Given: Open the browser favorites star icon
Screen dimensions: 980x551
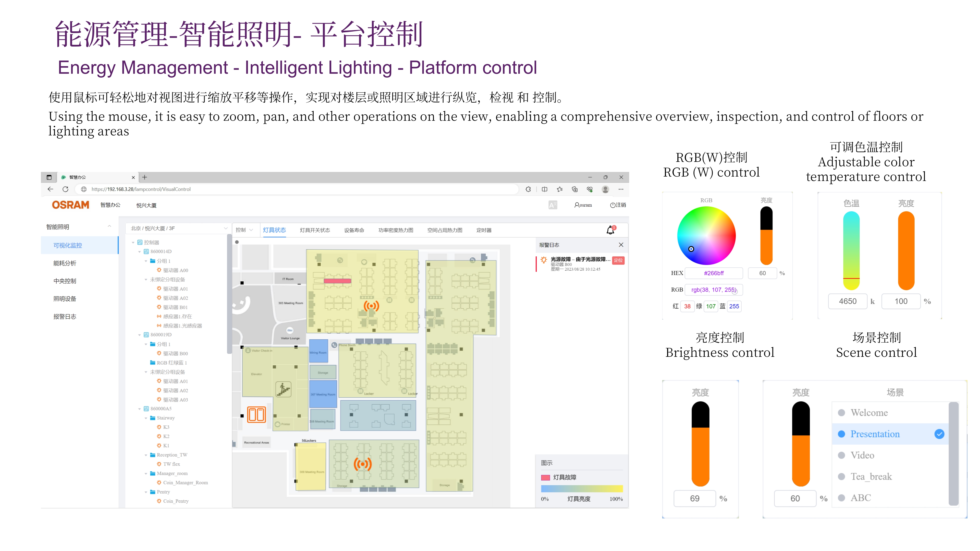Looking at the screenshot, I should click(x=559, y=189).
